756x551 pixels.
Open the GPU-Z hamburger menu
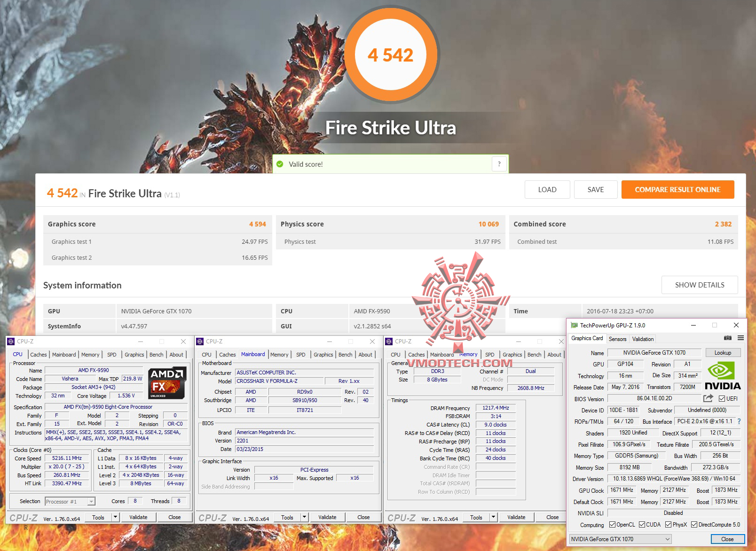pyautogui.click(x=741, y=338)
